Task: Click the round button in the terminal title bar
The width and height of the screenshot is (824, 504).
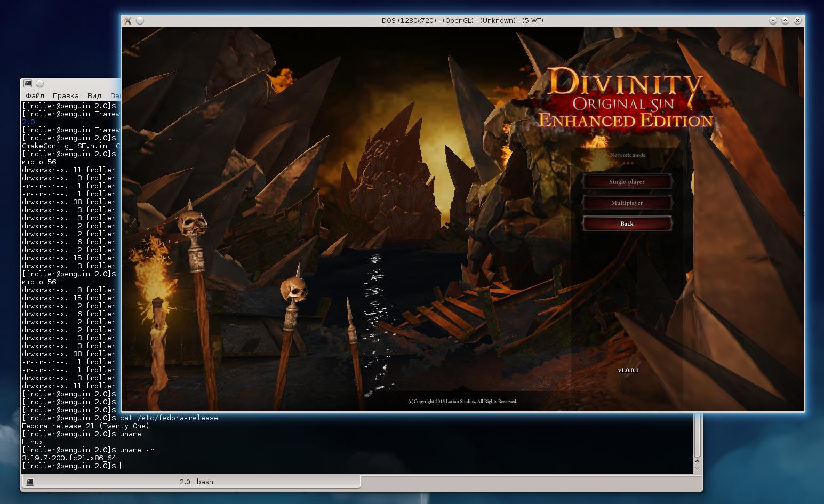Action: (39, 84)
